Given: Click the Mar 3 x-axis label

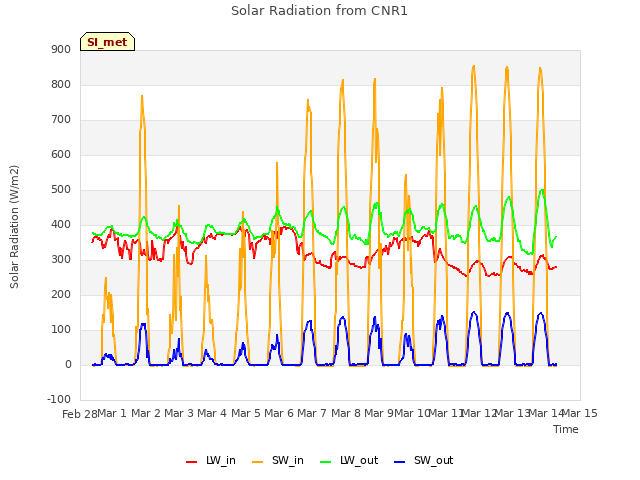Looking at the screenshot, I should (x=179, y=413).
